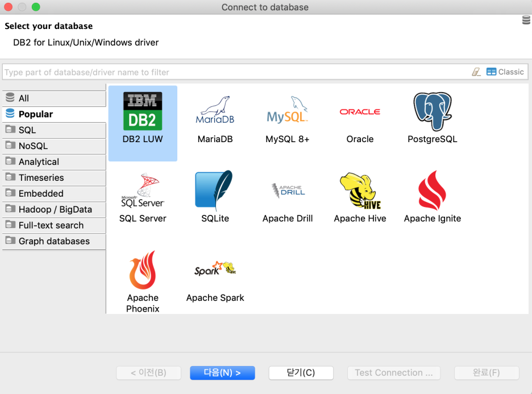Screen dimensions: 532x394
Task: Select the DB2 LUW database icon
Action: tap(143, 112)
